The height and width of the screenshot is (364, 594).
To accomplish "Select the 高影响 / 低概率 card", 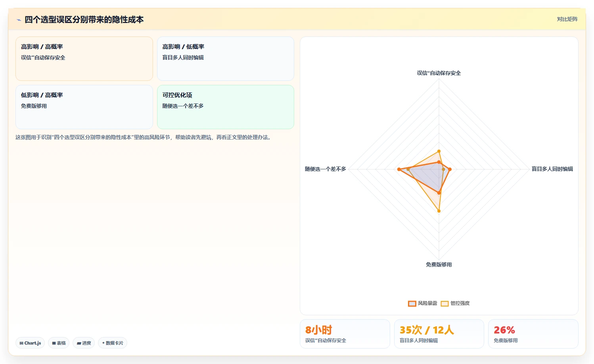I will (x=225, y=59).
